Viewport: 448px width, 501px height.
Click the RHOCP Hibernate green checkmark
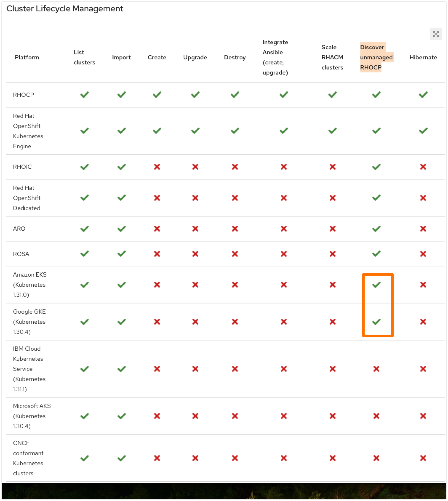423,95
